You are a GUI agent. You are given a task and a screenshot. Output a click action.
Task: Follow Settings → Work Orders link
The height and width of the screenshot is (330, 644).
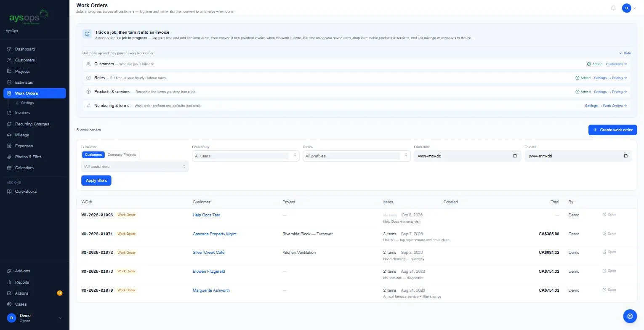pos(606,106)
